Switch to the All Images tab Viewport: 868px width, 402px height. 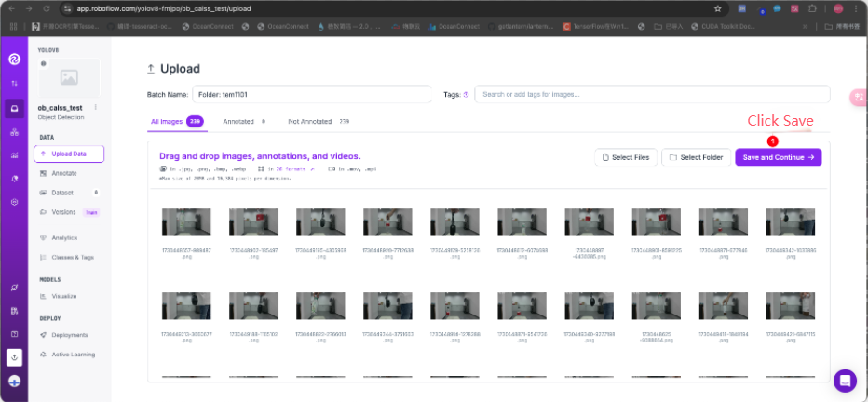coord(177,121)
